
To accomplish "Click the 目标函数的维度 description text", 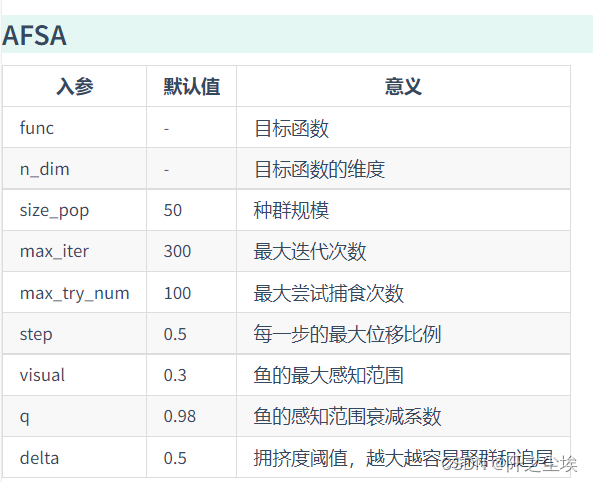I will point(320,169).
